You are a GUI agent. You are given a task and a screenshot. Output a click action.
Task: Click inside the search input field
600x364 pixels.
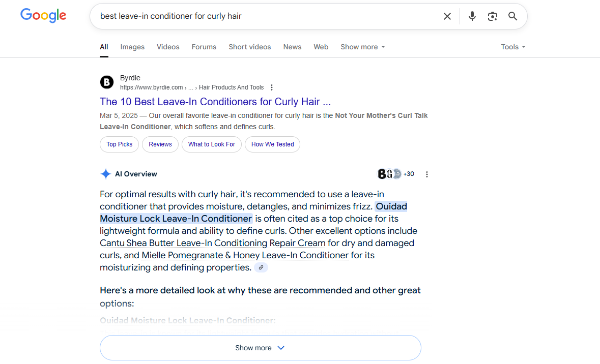[254, 16]
